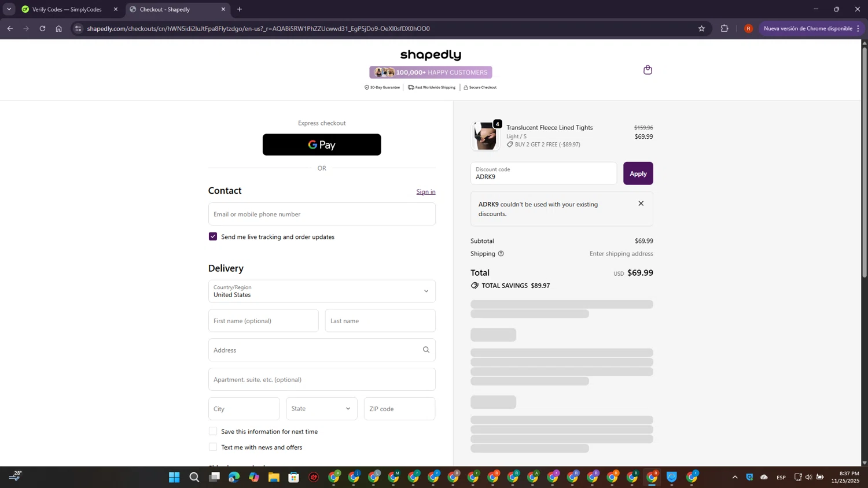Screen dimensions: 868x488
Task: Reload the checkout page
Action: [x=42, y=28]
